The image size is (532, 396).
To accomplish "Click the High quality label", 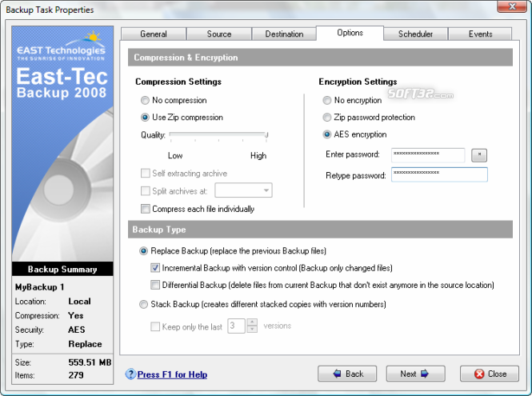I will [258, 156].
